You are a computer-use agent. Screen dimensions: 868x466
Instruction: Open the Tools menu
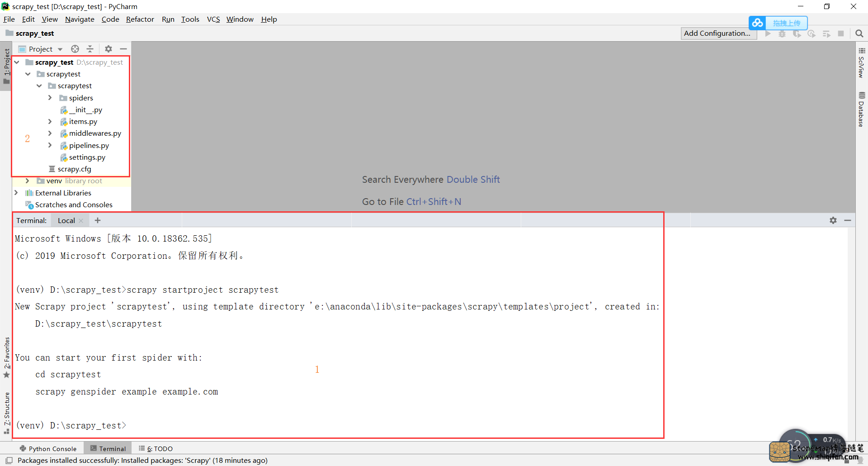point(190,19)
